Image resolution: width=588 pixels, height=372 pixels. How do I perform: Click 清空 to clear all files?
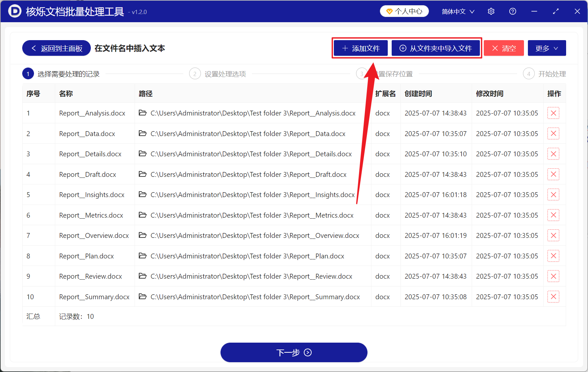click(503, 48)
